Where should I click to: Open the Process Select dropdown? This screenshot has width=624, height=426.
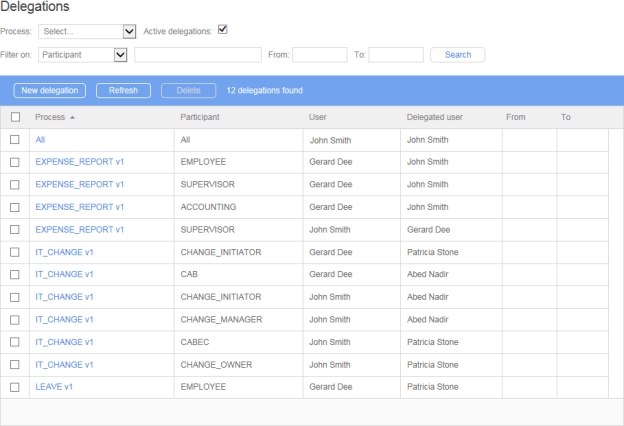pos(88,32)
